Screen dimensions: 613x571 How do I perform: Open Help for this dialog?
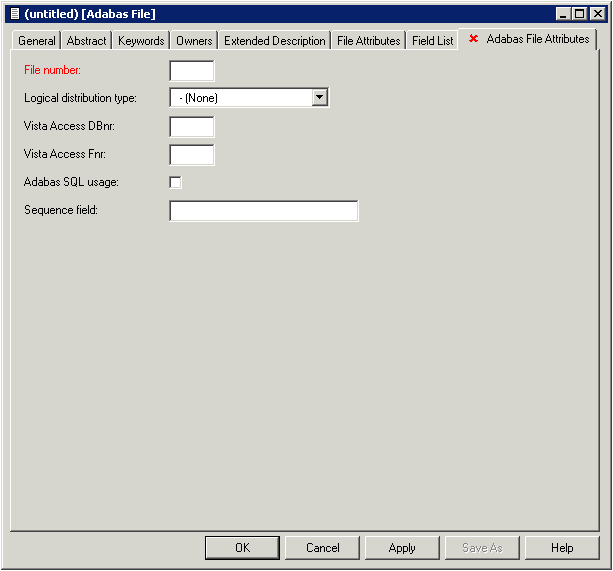(562, 548)
